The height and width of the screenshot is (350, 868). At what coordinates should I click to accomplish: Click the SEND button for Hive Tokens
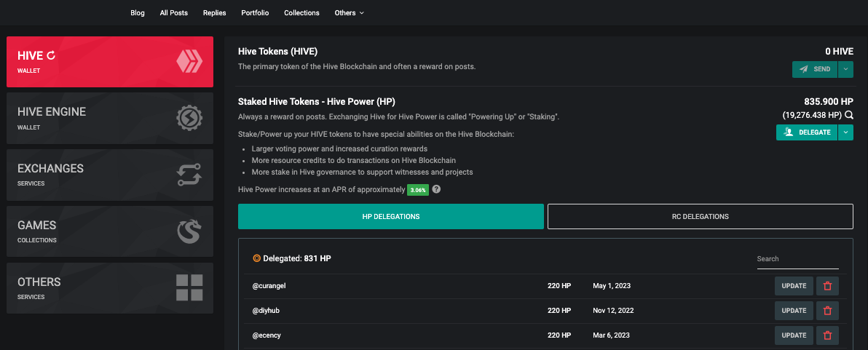coord(815,69)
